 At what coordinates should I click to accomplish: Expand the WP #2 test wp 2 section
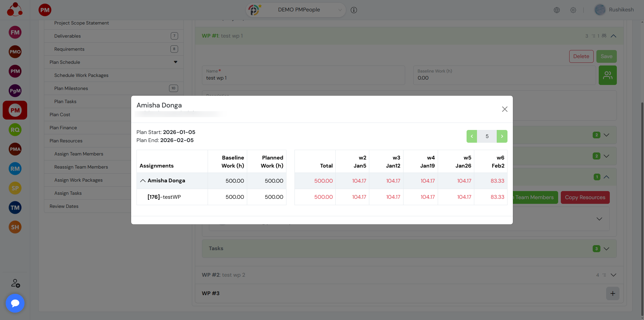point(613,275)
